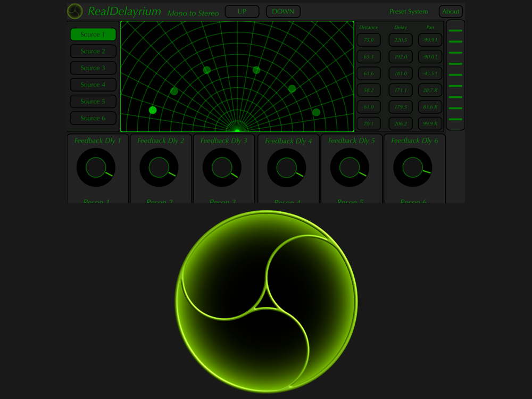532x399 pixels.
Task: Click Pan field showing 28.7 R
Action: 430,90
